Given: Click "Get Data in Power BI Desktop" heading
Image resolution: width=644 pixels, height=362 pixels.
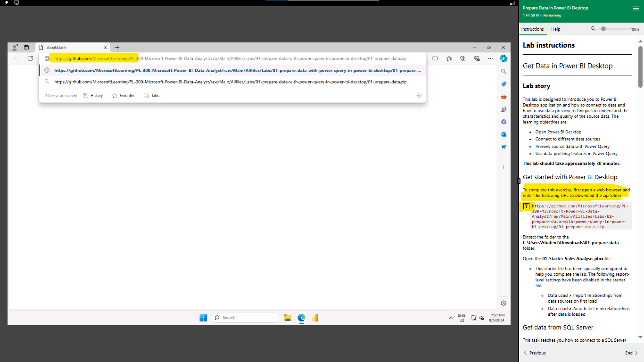Looking at the screenshot, I should pyautogui.click(x=568, y=66).
